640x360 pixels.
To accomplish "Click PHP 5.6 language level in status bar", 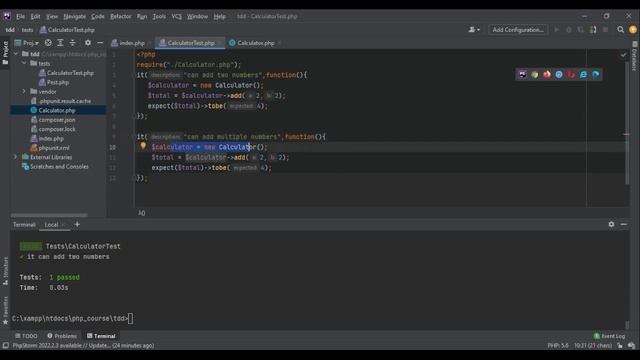I will point(558,346).
